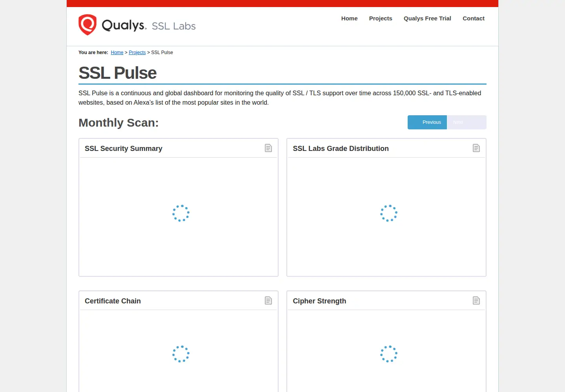Open Certificate Chain document icon

268,301
